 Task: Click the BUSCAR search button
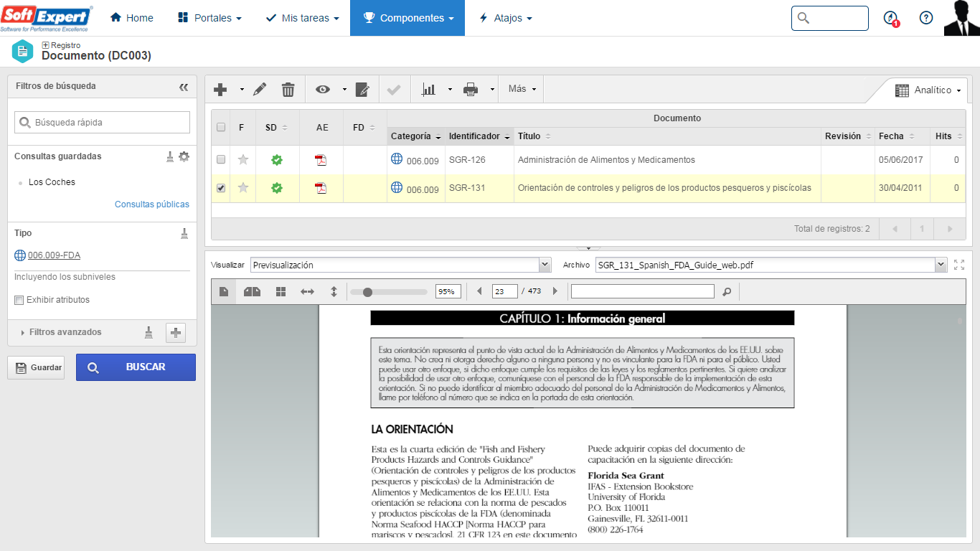click(x=136, y=367)
